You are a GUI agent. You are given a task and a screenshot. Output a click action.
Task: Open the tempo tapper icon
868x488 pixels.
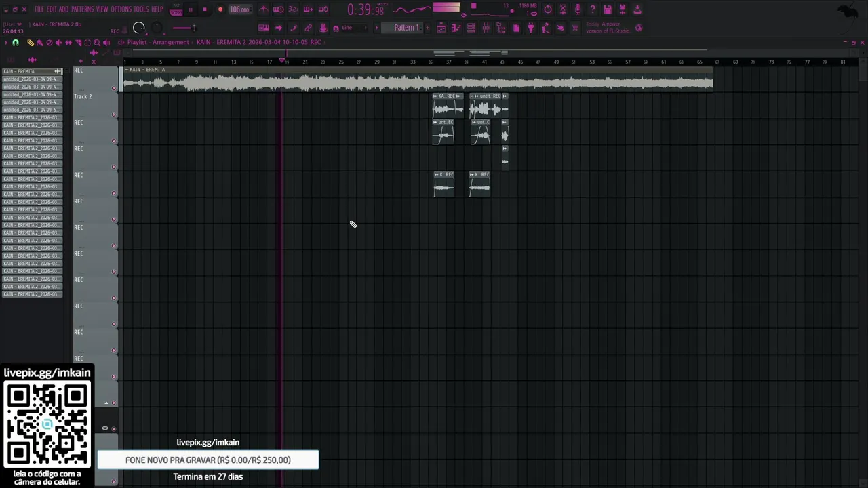click(545, 28)
